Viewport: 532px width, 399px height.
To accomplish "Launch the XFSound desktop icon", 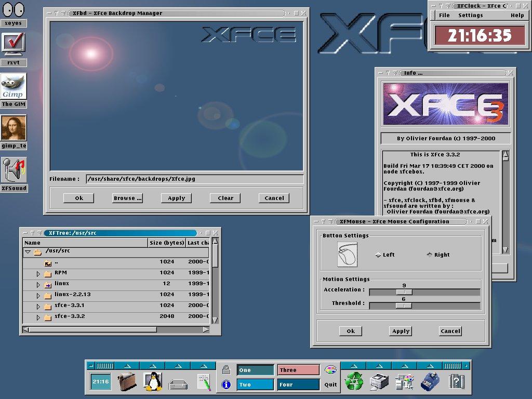I will point(14,170).
